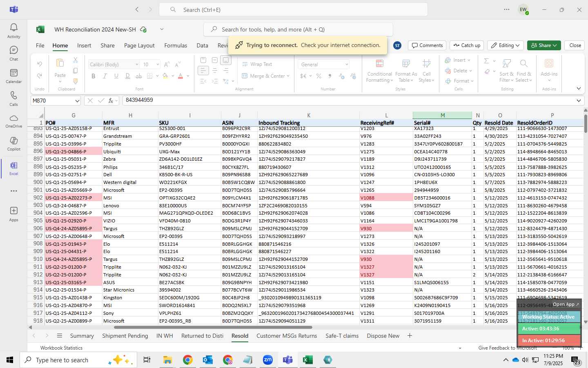Click the Teams search field
The height and width of the screenshot is (368, 588).
pos(293,9)
